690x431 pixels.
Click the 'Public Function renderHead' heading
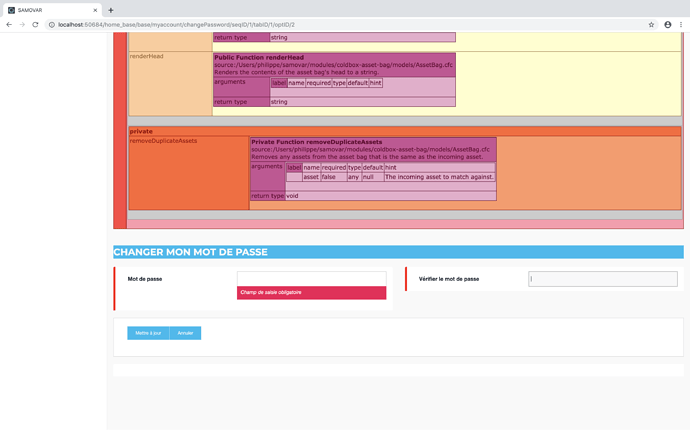point(258,57)
